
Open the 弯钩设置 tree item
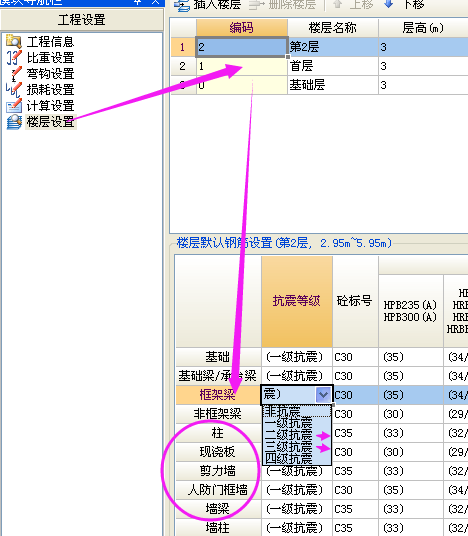50,73
